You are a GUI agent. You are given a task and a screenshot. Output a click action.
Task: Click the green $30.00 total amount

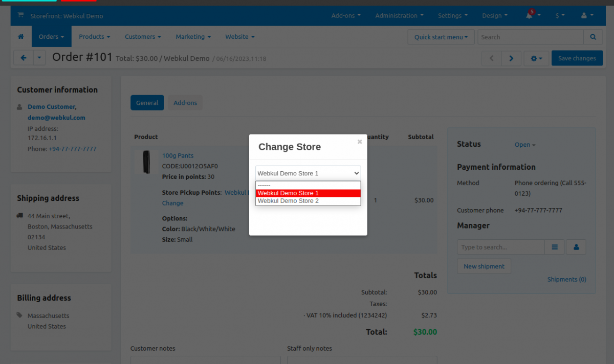pos(425,332)
